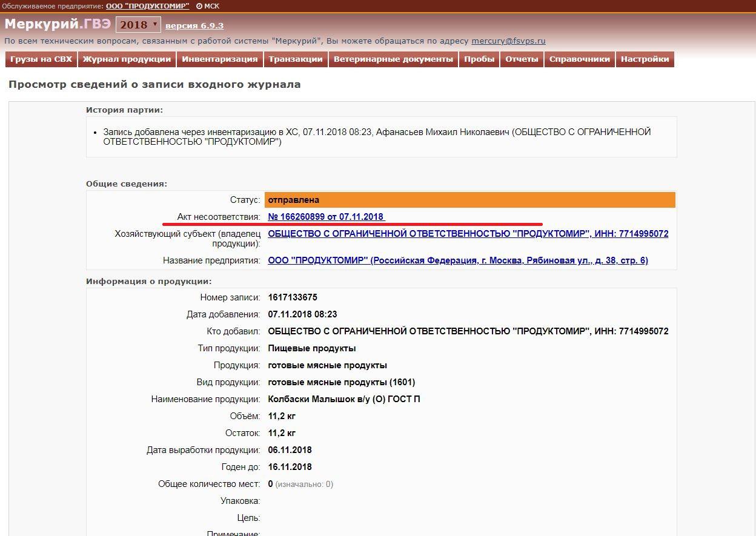Image resolution: width=756 pixels, height=536 pixels.
Task: Open the Грузы на СВХ menu
Action: (41, 59)
